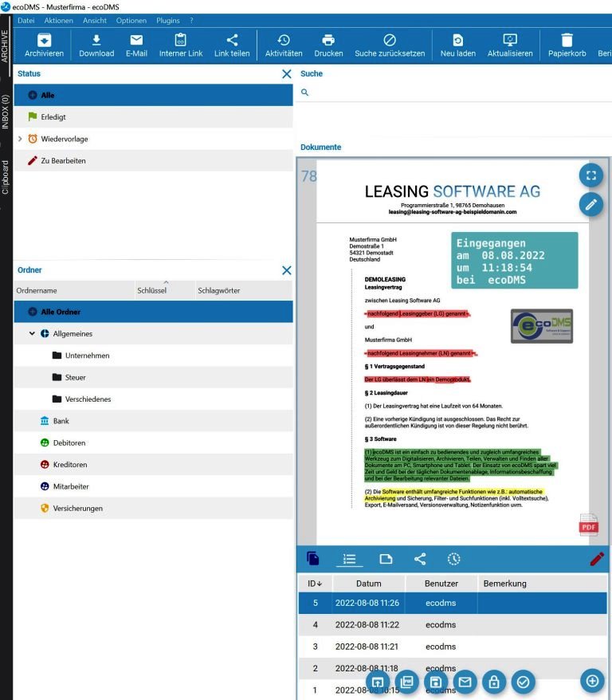Open the share tab icon in preview
The height and width of the screenshot is (700, 612).
point(420,559)
